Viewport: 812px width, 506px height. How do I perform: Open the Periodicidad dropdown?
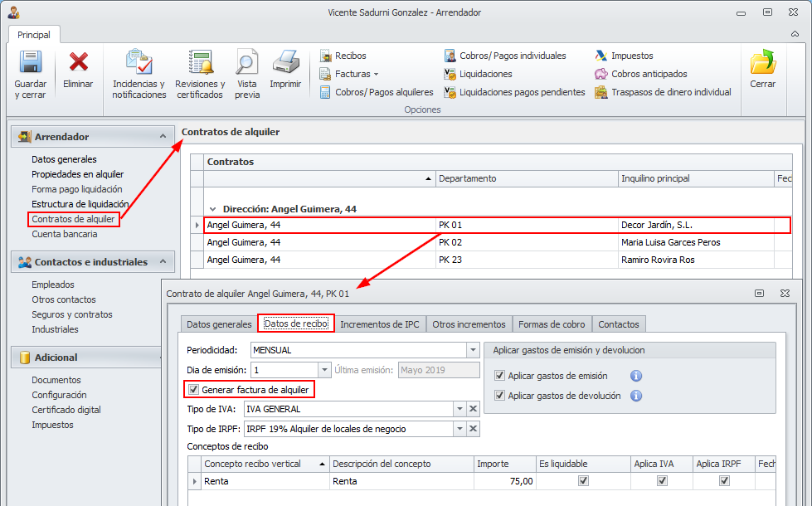pos(473,350)
